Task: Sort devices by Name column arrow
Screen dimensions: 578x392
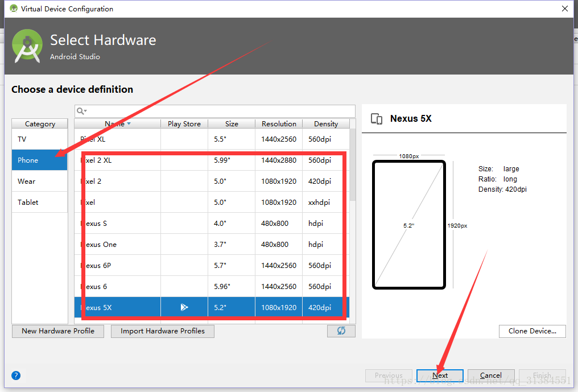Action: (129, 123)
